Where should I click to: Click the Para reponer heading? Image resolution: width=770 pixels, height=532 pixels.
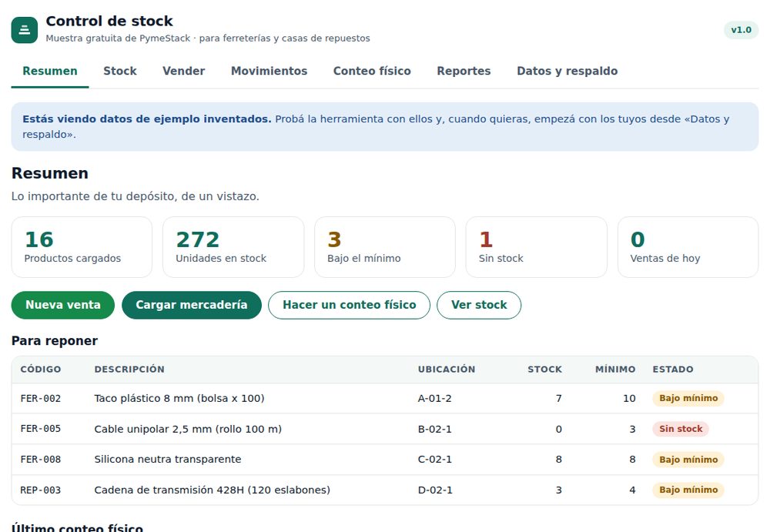tap(55, 341)
